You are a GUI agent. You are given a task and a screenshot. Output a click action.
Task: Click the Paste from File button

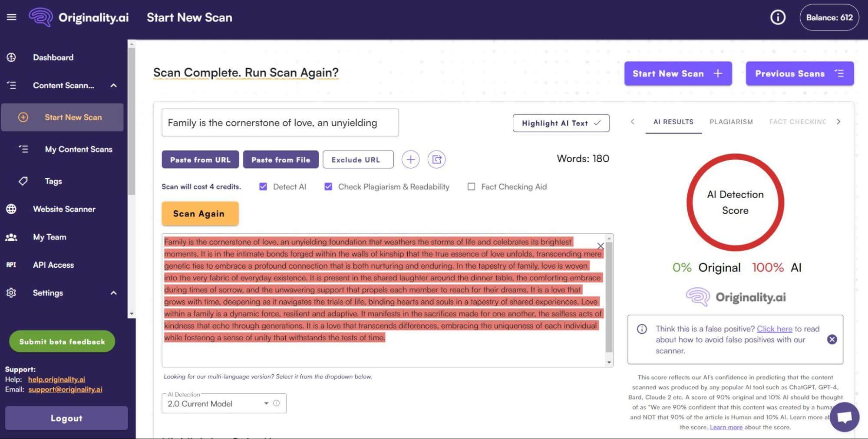(x=281, y=160)
